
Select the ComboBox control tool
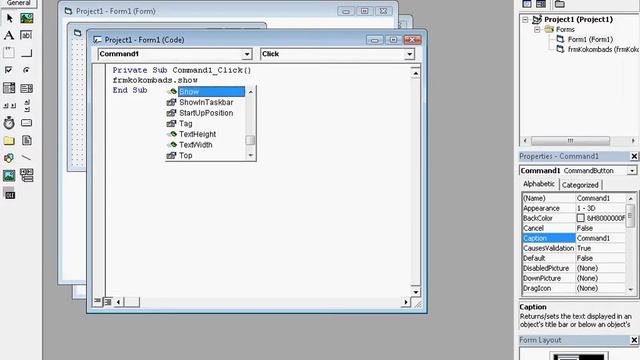[9, 88]
